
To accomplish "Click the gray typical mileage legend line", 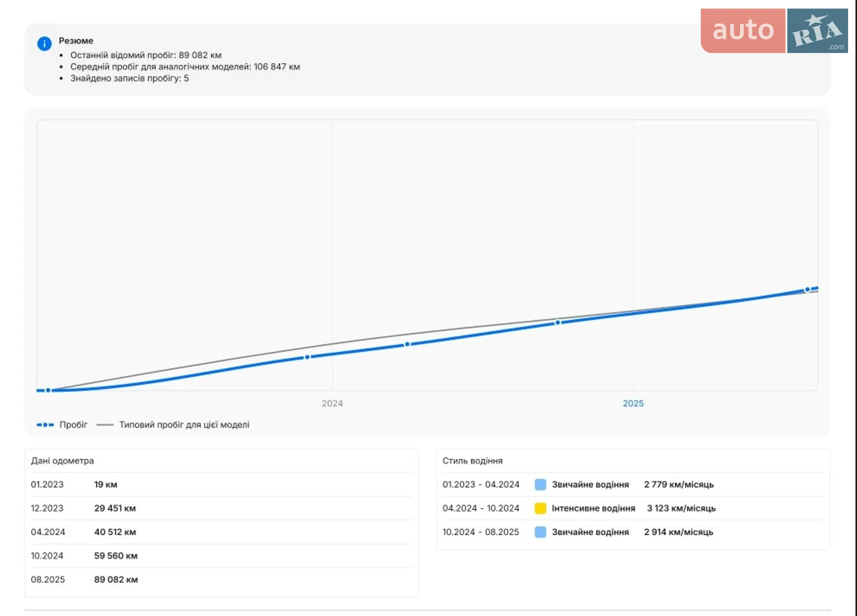I will coord(105,425).
